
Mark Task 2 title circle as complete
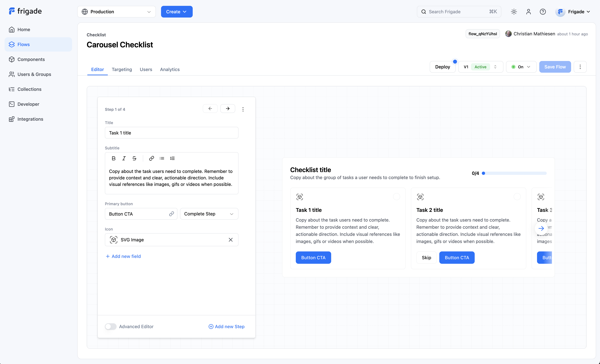pos(517,197)
